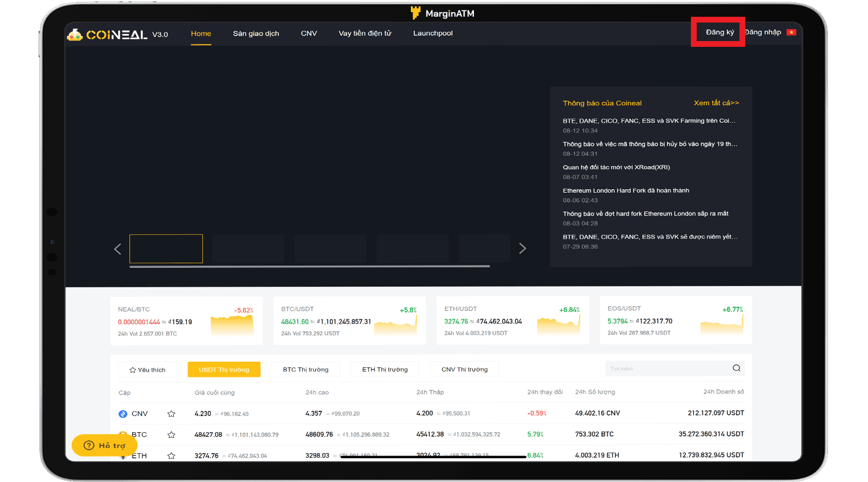868x482 pixels.
Task: Open the BTE, DANE Farming announcement
Action: (x=649, y=121)
